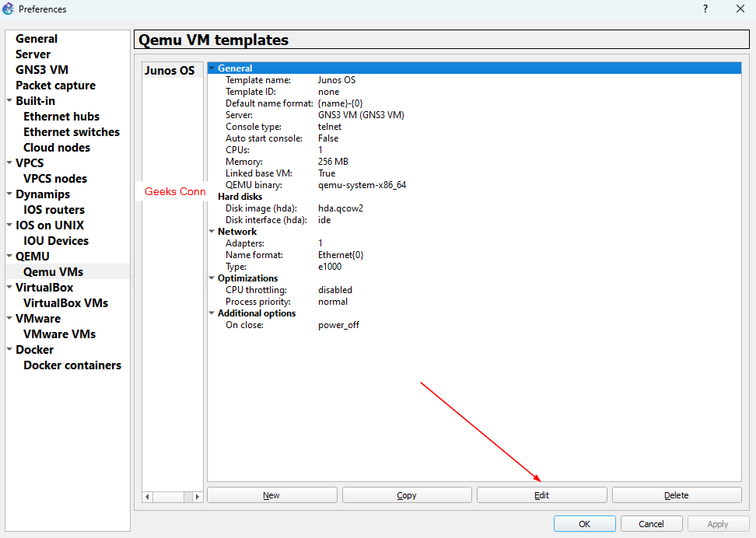This screenshot has height=538, width=756.
Task: Collapse the Optimizations settings group
Action: point(212,278)
